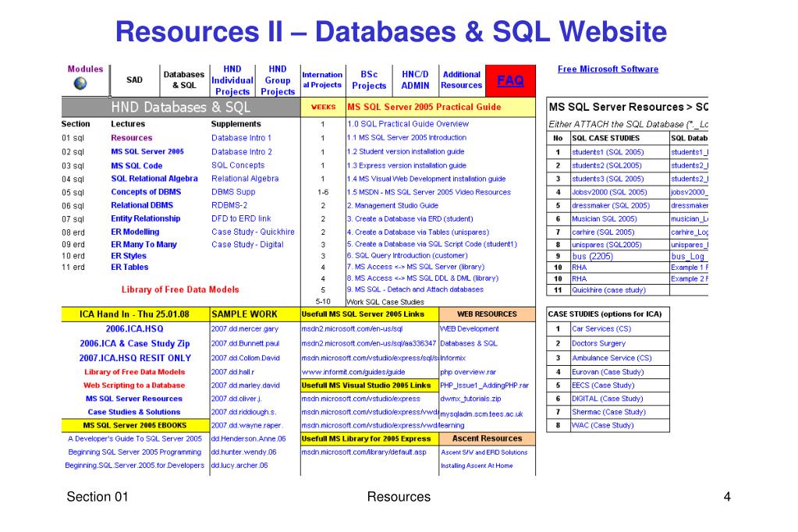This screenshot has height=532, width=798.
Task: Open the SQL Relational Algebra lecture
Action: point(154,179)
